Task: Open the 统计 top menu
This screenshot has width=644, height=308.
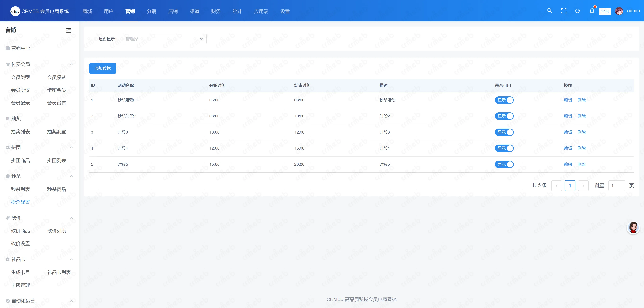Action: 237,11
